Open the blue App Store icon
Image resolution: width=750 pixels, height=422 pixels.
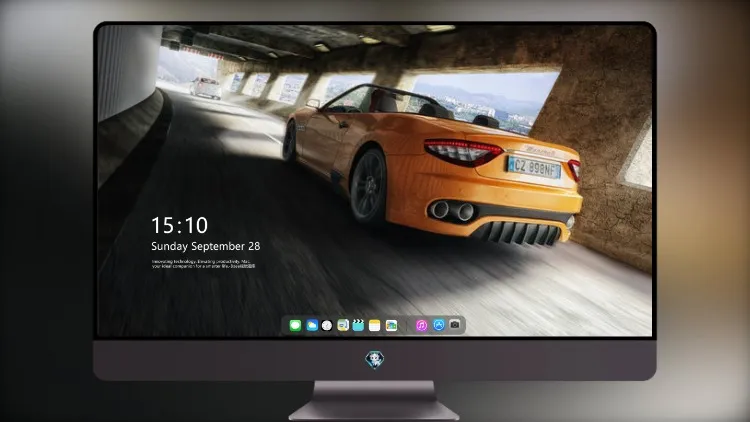pos(439,325)
